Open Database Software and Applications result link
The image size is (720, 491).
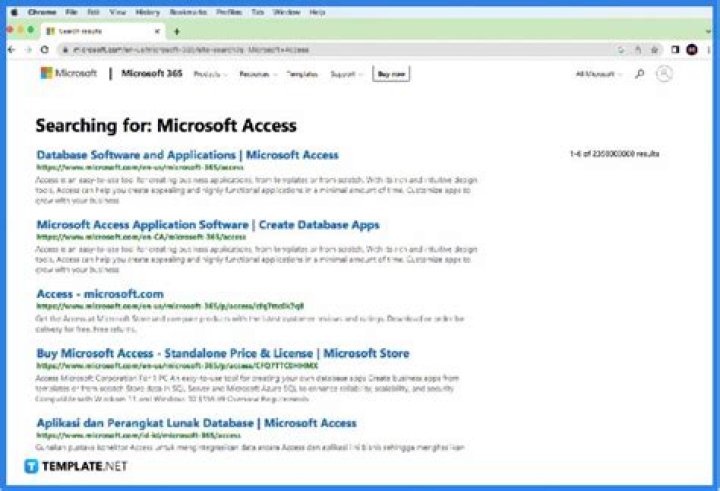tap(187, 155)
